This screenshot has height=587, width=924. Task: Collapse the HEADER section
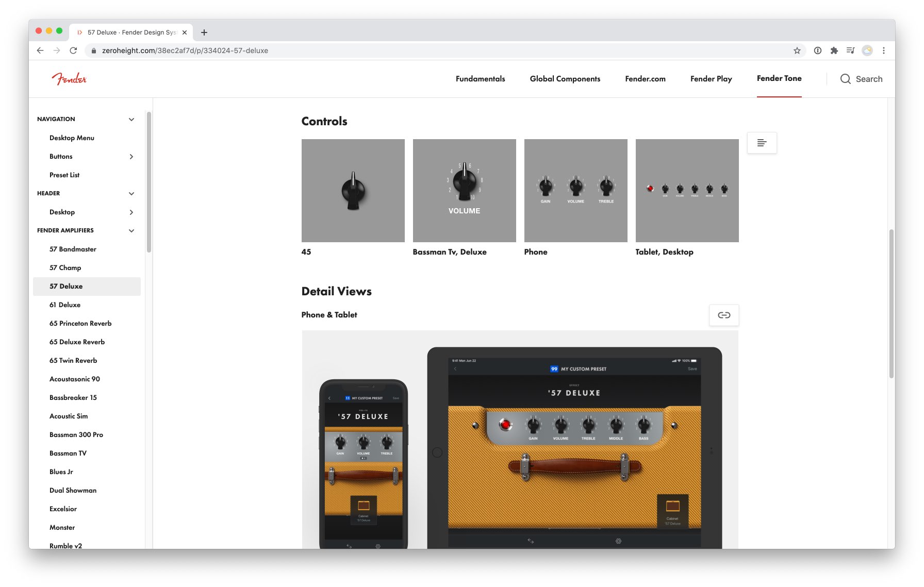pyautogui.click(x=131, y=193)
